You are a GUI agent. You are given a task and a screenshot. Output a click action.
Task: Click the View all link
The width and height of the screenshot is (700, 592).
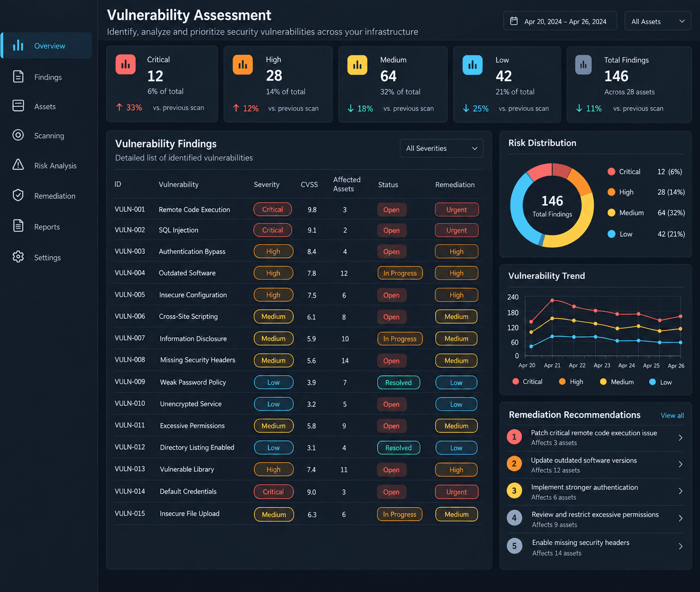pos(672,415)
